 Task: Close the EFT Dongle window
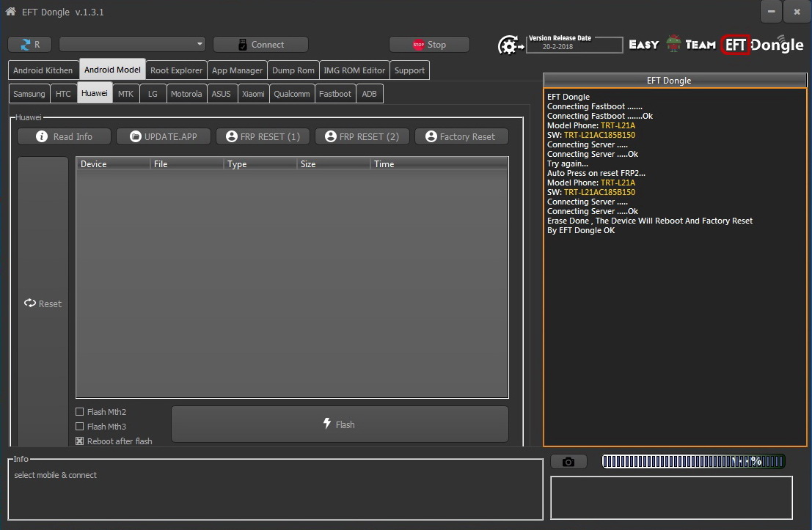coord(797,12)
